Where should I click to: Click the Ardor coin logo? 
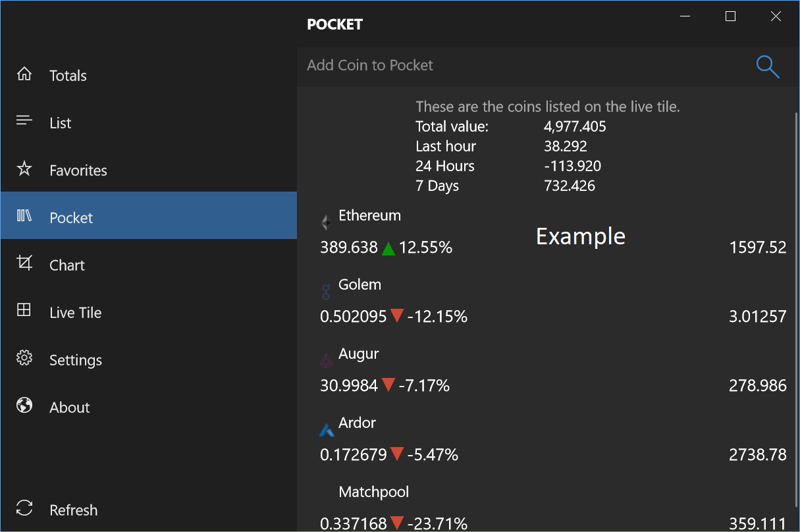point(327,431)
